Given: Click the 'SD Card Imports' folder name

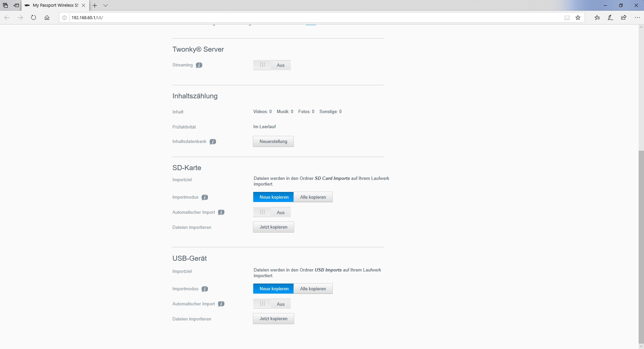Looking at the screenshot, I should coord(332,179).
